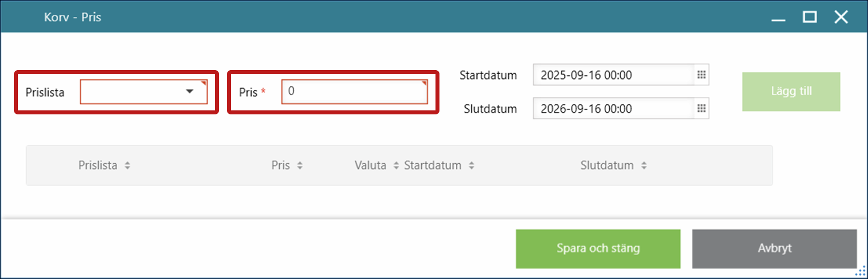Select the Prislista column header
Viewport: 868px width, 279px height.
coord(98,166)
